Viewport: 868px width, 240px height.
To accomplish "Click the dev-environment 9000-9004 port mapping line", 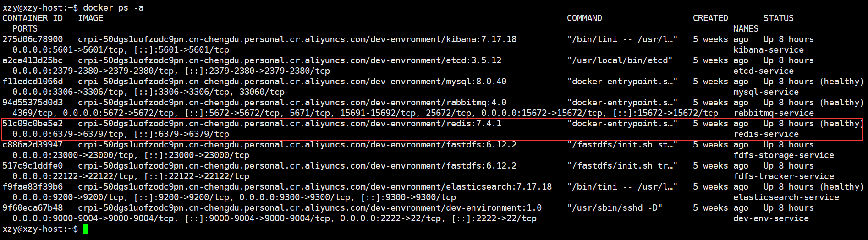I will [x=275, y=218].
